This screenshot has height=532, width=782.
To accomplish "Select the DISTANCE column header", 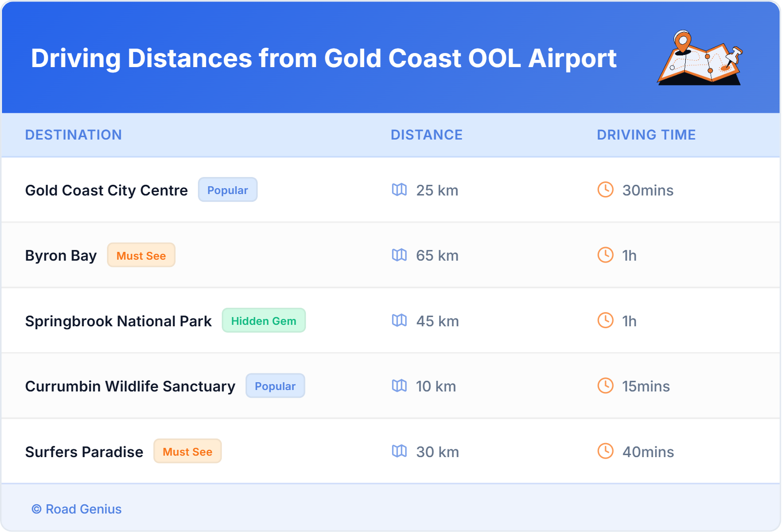I will [427, 135].
